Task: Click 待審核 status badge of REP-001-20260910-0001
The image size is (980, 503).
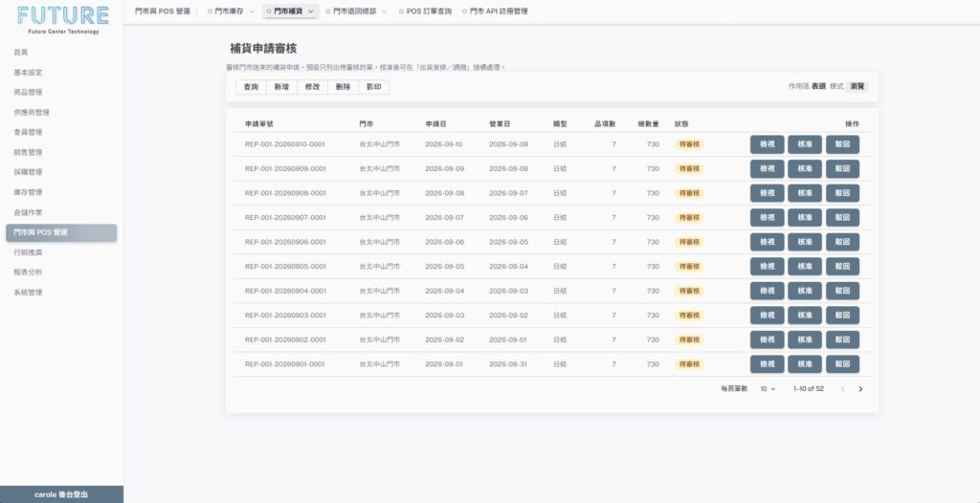Action: 689,144
